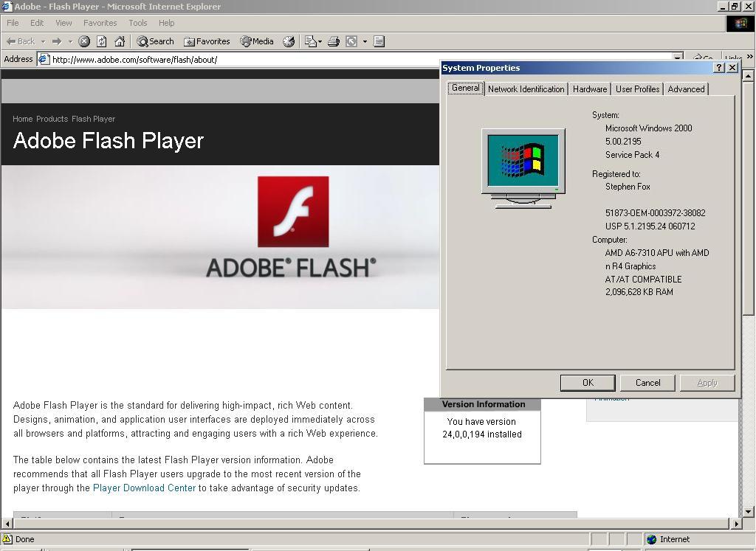Confirm System Properties with OK
The height and width of the screenshot is (551, 756).
coord(588,383)
